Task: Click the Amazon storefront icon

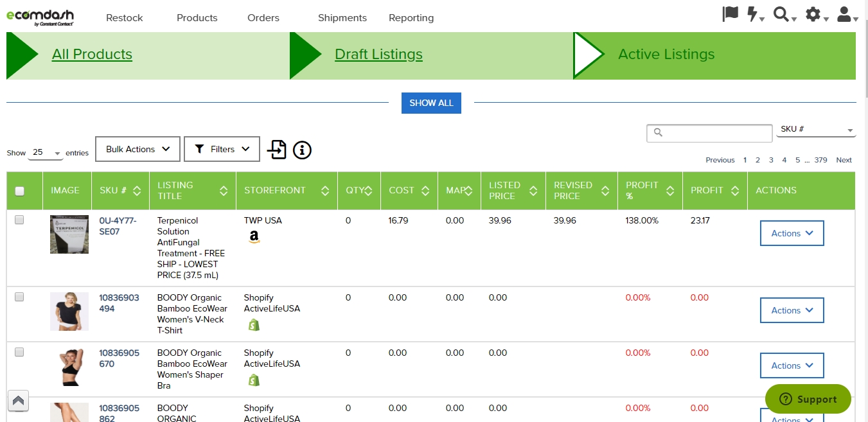Action: pos(254,238)
